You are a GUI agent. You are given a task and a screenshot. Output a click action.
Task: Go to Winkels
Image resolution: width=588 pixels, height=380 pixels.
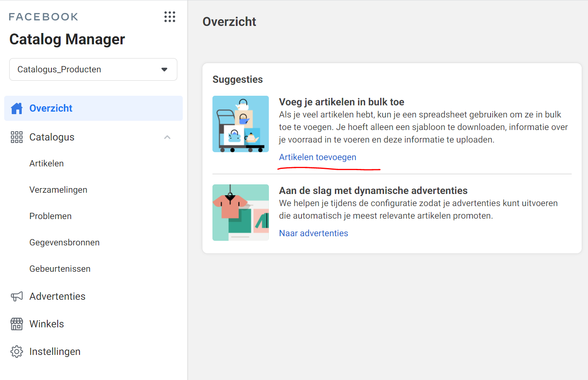tap(46, 324)
